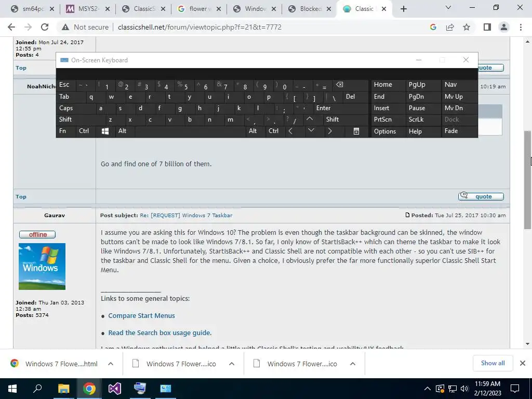Open Read the Search box usage guide link
Viewport: 532px width, 399px height.
tap(160, 333)
